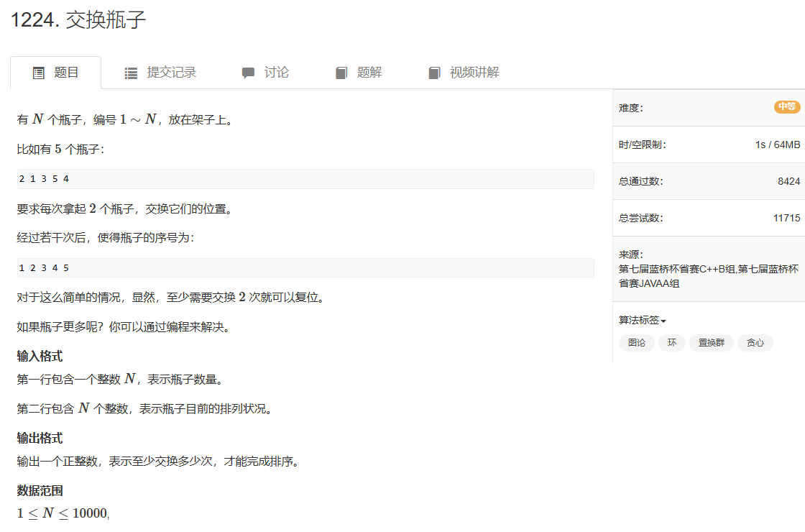Click the 来源: label
The height and width of the screenshot is (532, 805).
point(630,254)
